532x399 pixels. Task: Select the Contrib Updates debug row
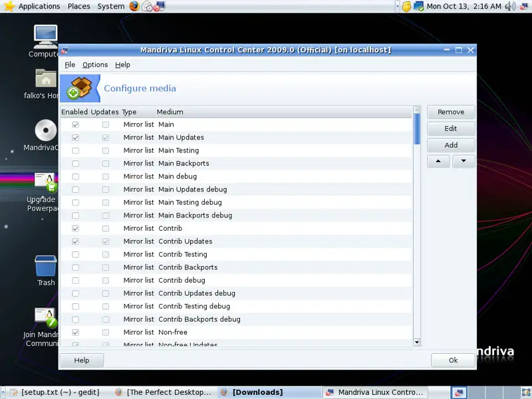click(237, 293)
